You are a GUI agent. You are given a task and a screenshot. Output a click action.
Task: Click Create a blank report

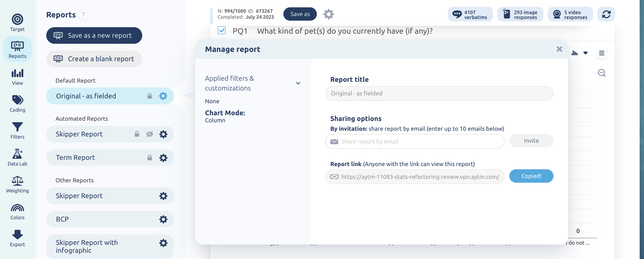94,59
